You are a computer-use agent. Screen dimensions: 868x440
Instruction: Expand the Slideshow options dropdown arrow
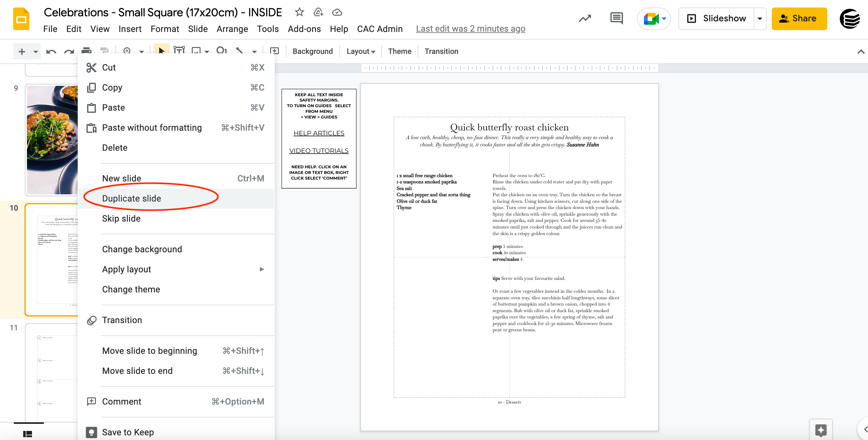coord(760,18)
